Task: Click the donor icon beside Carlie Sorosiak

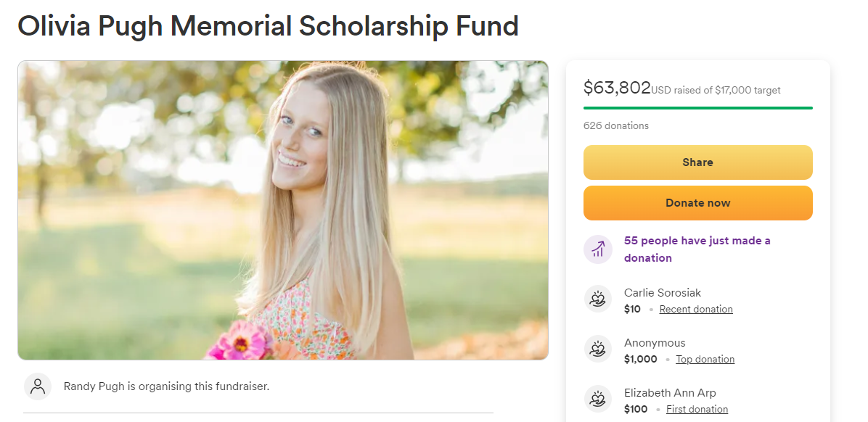Action: point(598,299)
